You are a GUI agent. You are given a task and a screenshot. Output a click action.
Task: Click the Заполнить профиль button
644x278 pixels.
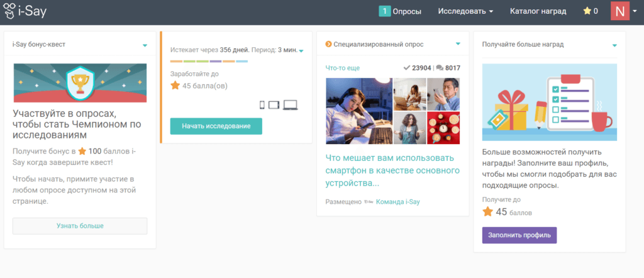(519, 235)
